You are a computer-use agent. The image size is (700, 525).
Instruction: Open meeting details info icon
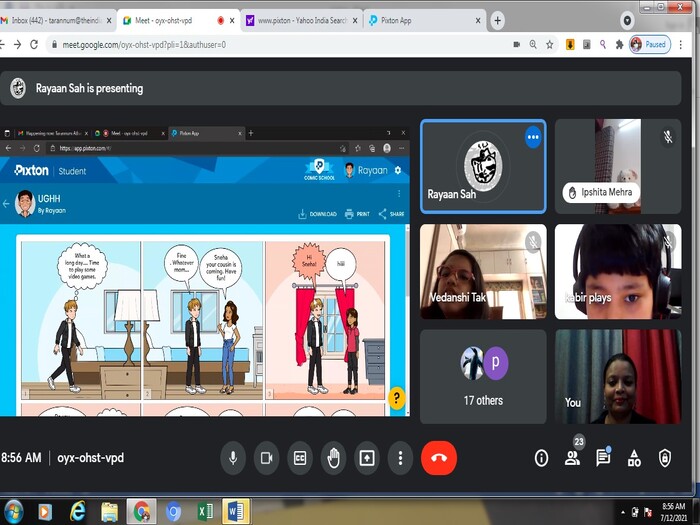(541, 458)
